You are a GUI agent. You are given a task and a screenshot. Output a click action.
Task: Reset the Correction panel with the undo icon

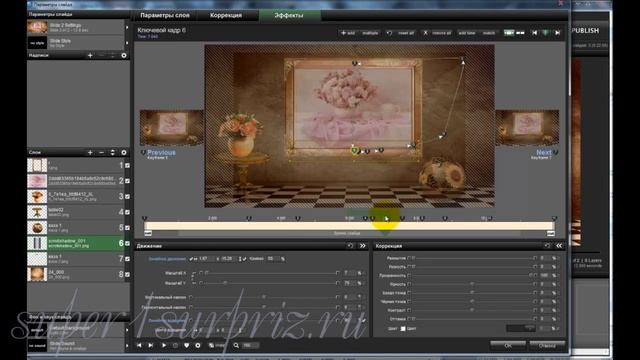[x=547, y=246]
